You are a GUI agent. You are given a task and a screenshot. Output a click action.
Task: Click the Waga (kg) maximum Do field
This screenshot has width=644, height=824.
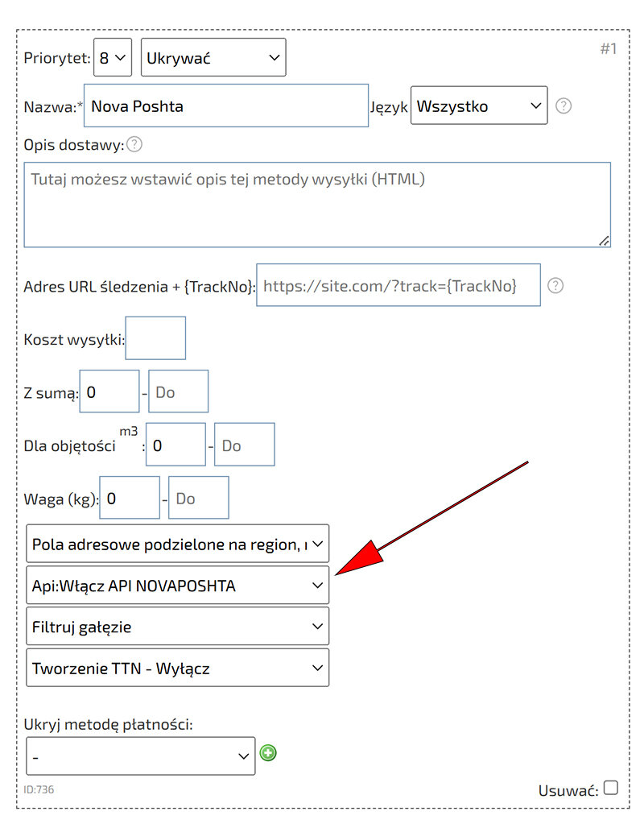pos(199,499)
